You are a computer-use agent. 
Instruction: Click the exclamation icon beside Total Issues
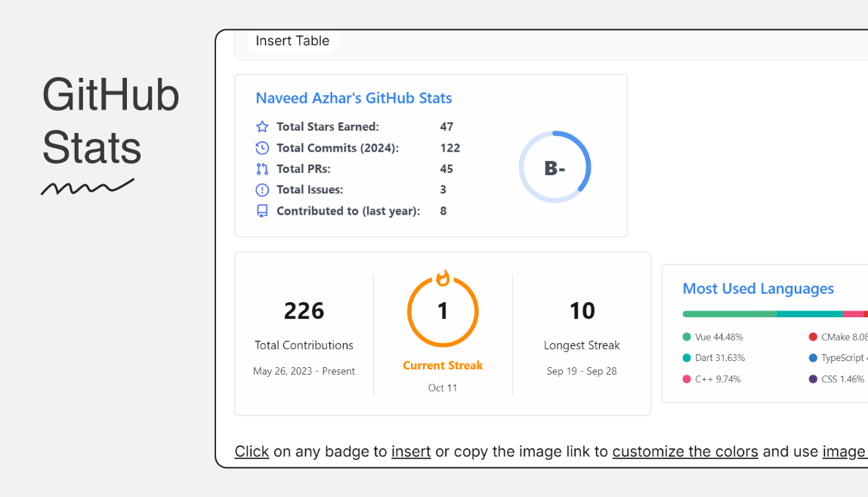(x=262, y=190)
